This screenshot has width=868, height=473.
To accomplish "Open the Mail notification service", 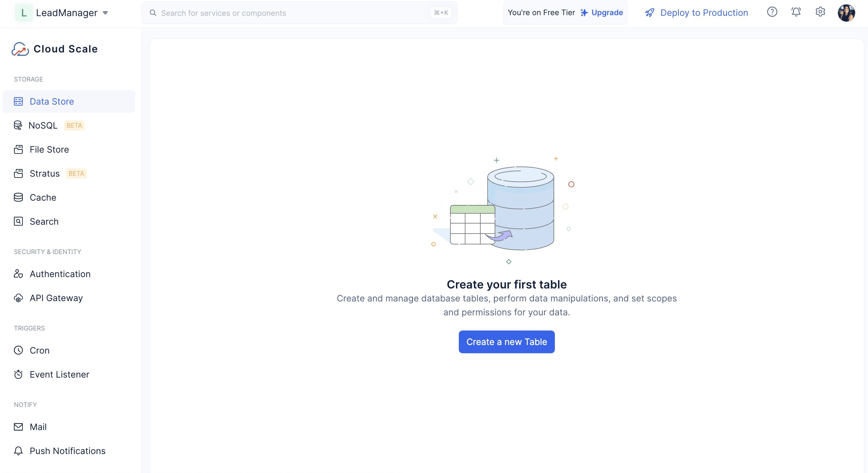I will (x=38, y=427).
